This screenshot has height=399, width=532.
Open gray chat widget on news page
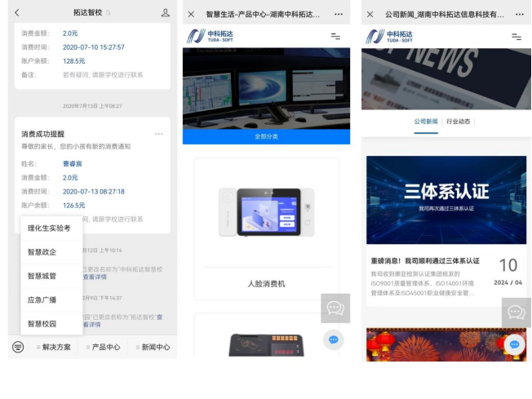516,313
